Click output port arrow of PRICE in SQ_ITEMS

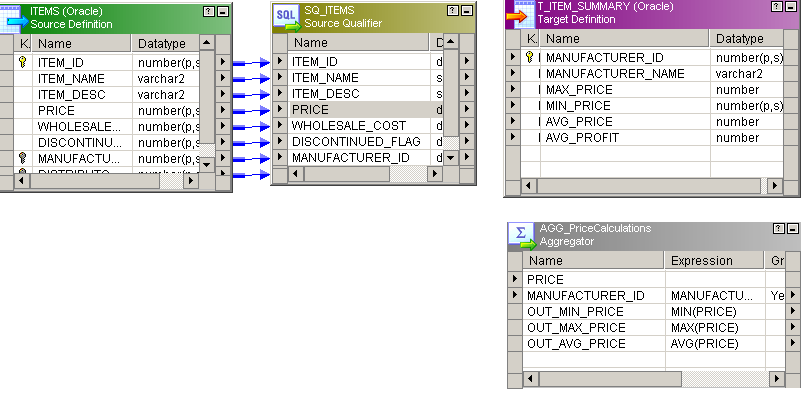467,109
